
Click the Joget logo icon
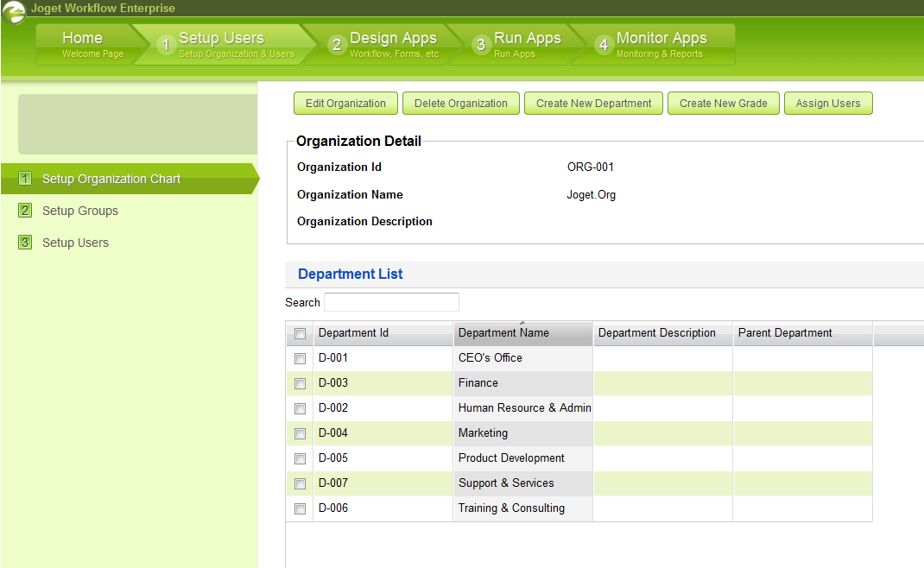[x=14, y=13]
